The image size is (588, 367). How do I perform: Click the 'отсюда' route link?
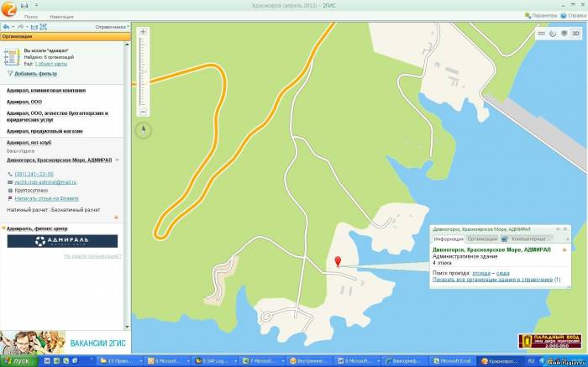click(481, 273)
